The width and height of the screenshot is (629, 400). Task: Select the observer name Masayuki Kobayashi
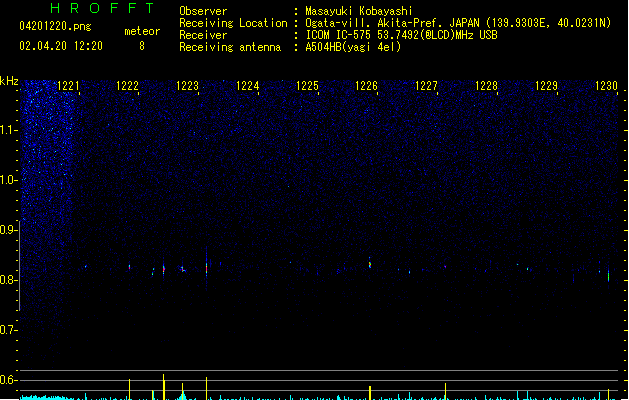pyautogui.click(x=359, y=11)
